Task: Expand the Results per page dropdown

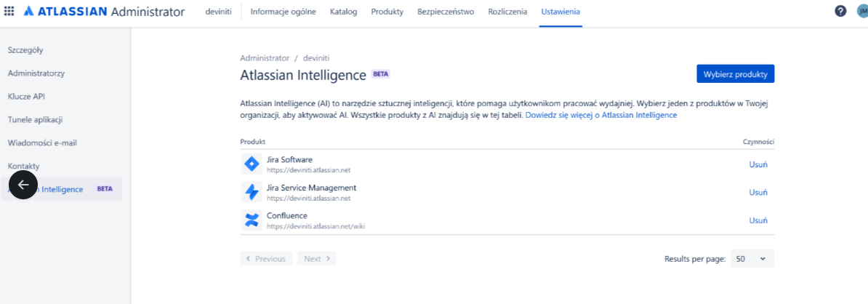Action: click(752, 259)
